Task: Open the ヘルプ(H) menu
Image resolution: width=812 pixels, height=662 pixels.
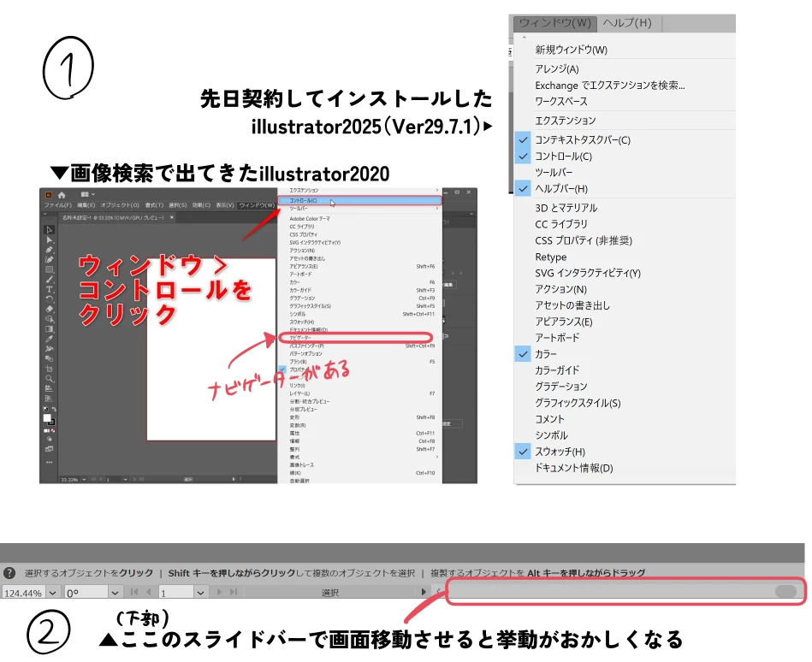Action: pos(627,23)
